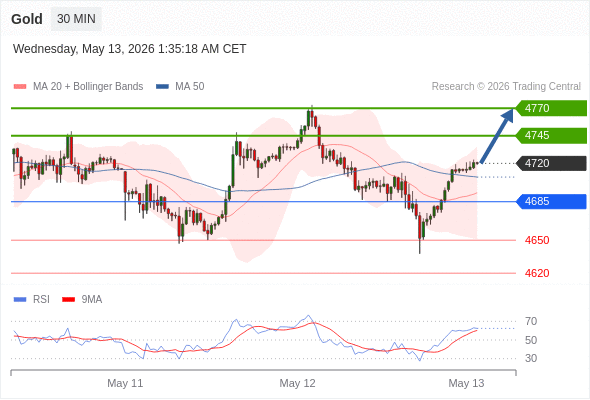Click 'Research © 2026 Trading Central' credit
Image resolution: width=590 pixels, height=400 pixels.
pyautogui.click(x=506, y=87)
